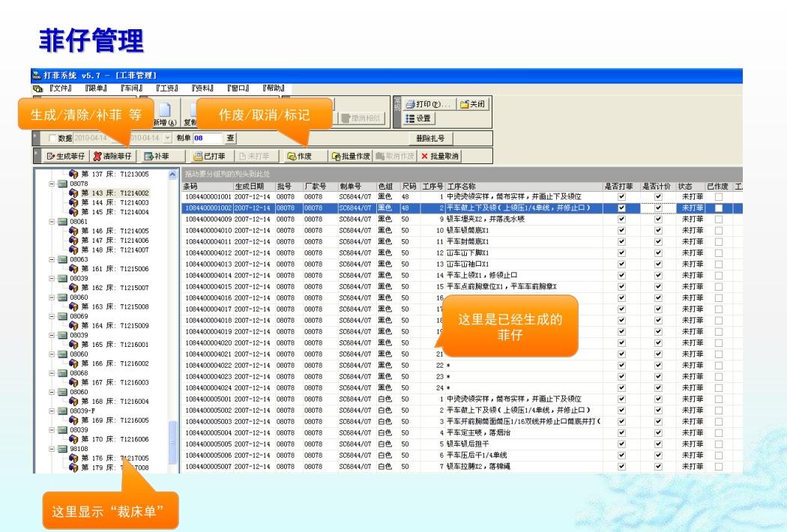This screenshot has width=787, height=532.
Task: Click the tree panel scroll-up arrow
Action: click(x=172, y=175)
